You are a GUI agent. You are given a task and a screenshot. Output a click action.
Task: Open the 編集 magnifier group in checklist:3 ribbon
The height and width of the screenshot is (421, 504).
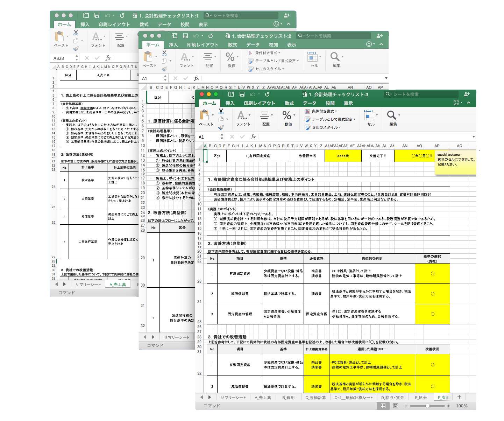click(x=392, y=115)
